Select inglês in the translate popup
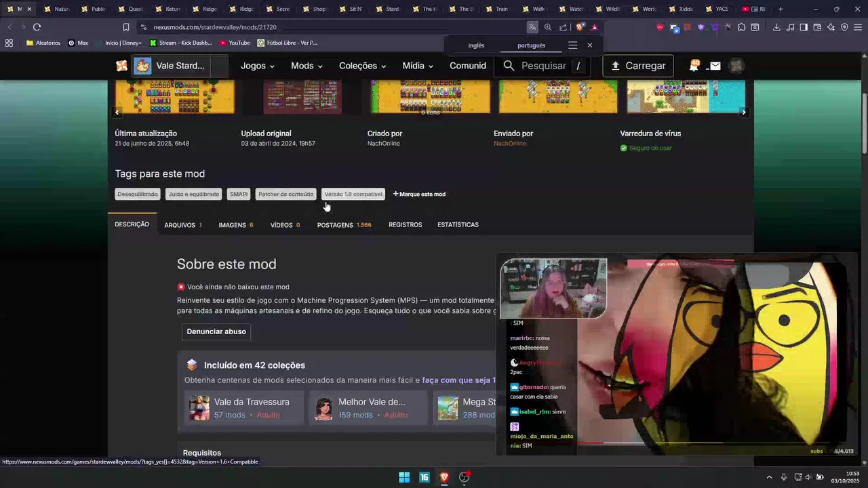The height and width of the screenshot is (488, 868). 476,45
